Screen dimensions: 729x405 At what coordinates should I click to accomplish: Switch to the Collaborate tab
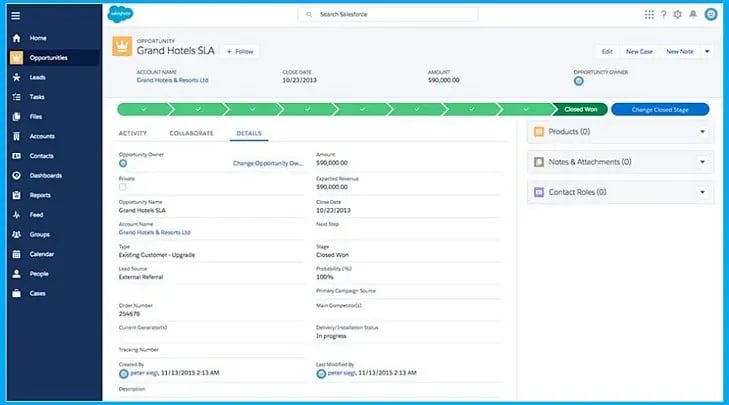pos(191,133)
